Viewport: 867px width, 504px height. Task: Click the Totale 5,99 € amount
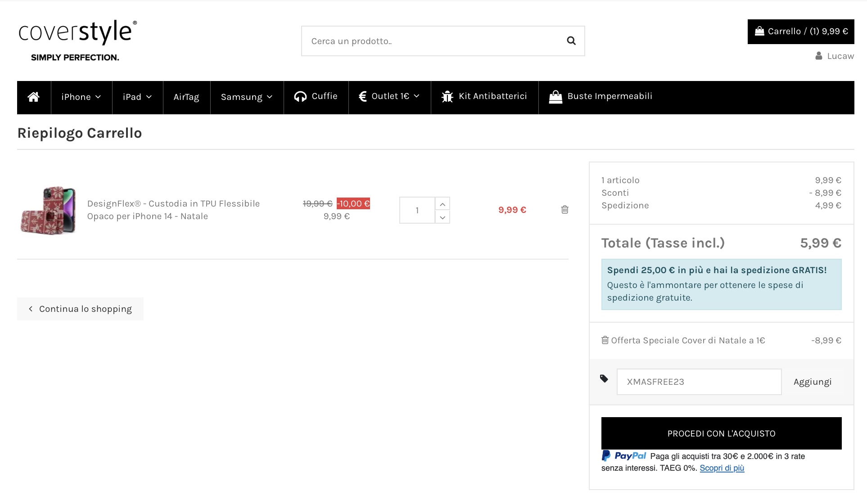pos(821,243)
